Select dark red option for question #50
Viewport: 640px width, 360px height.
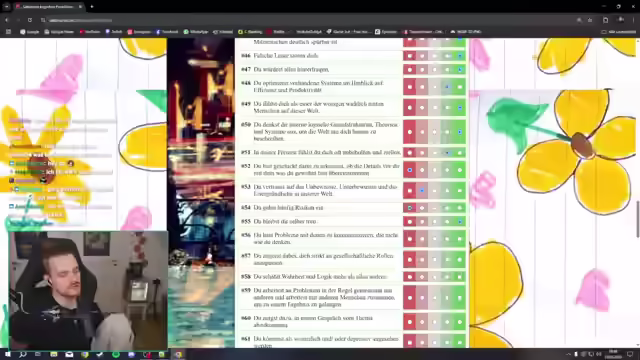409,132
